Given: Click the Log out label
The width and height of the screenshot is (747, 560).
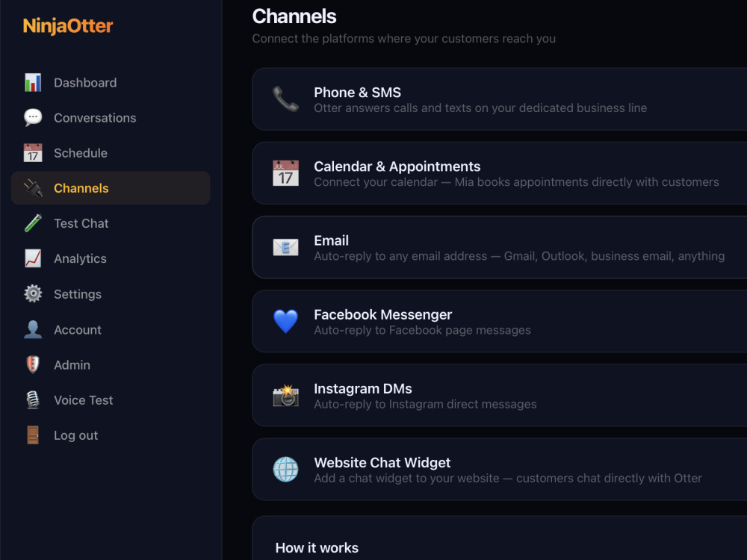Looking at the screenshot, I should coord(75,435).
